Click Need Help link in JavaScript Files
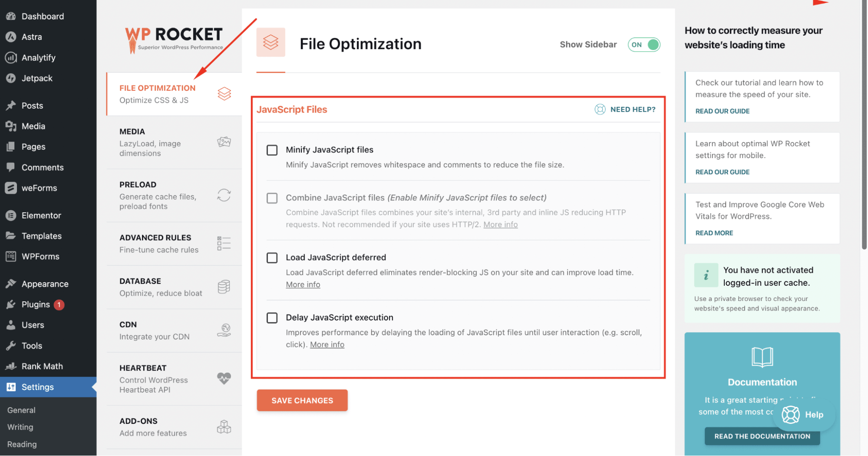 point(633,109)
